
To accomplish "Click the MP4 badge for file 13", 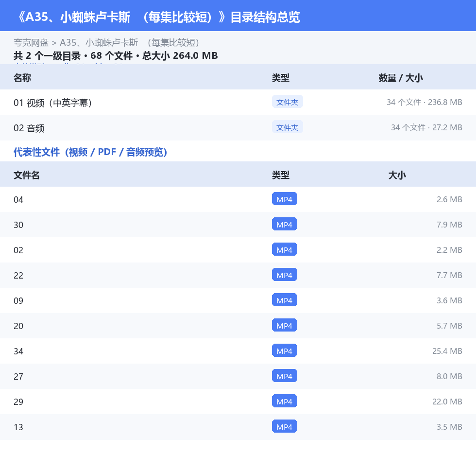I will click(x=285, y=426).
